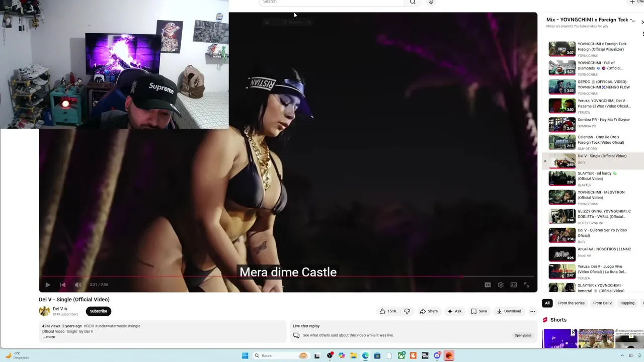The height and width of the screenshot is (362, 644).
Task: Click the search magnifier button
Action: tap(413, 2)
